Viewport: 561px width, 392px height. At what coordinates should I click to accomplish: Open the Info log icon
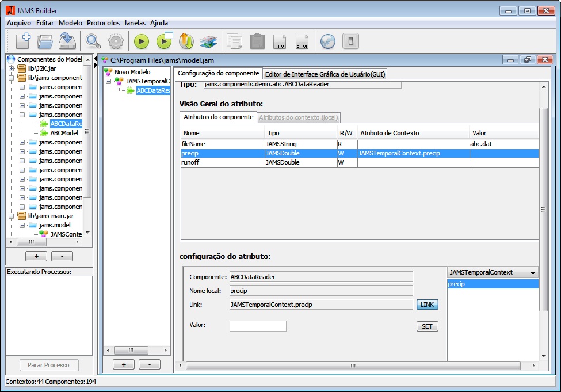click(280, 41)
